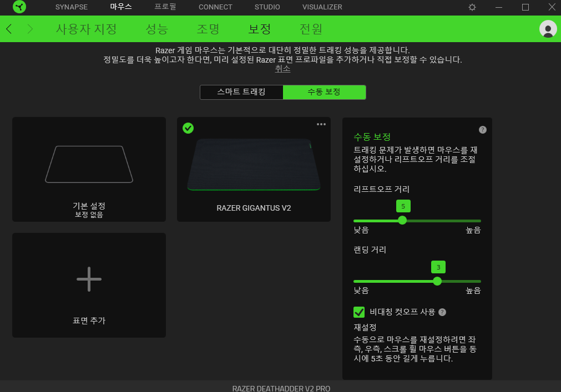Open the VISUALIZER top menu
The image size is (561, 392).
[322, 7]
